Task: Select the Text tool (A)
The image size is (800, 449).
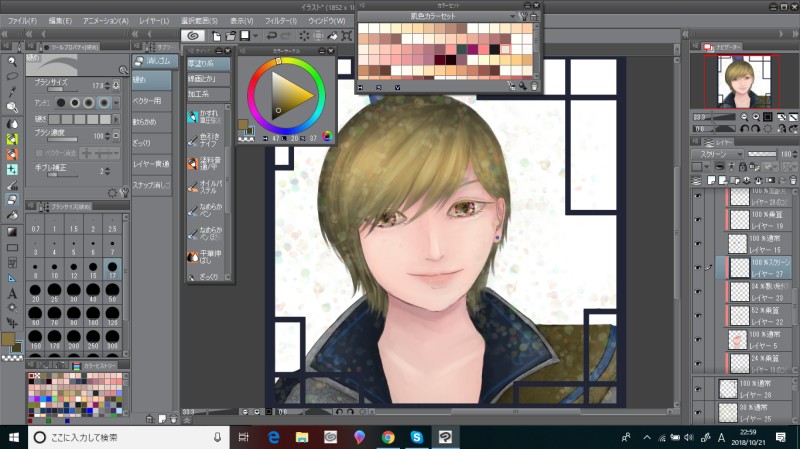Action: (12, 293)
